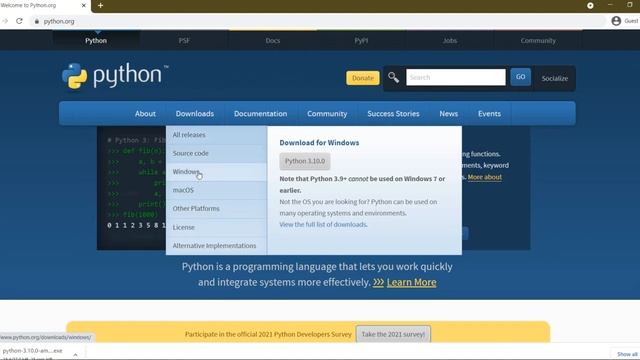Screen dimensions: 640x360
Task: Close the Welcome to Python.org tab
Action: pos(84,6)
